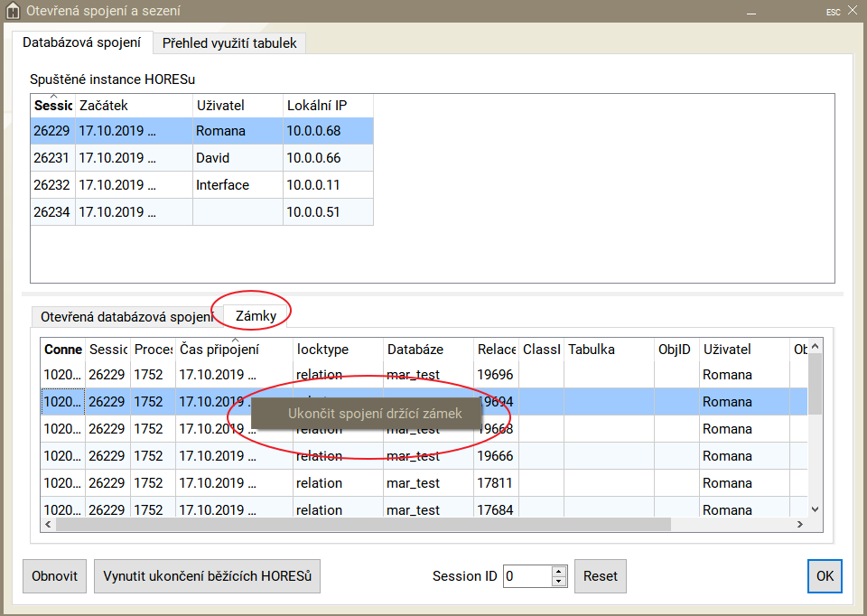Click into the Session ID field

click(x=527, y=576)
